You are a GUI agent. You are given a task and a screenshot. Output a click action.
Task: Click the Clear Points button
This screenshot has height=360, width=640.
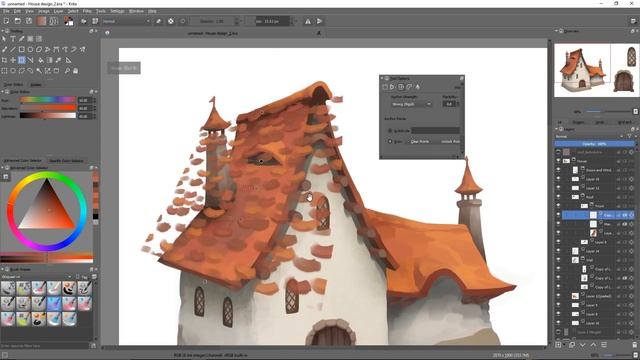tap(420, 141)
